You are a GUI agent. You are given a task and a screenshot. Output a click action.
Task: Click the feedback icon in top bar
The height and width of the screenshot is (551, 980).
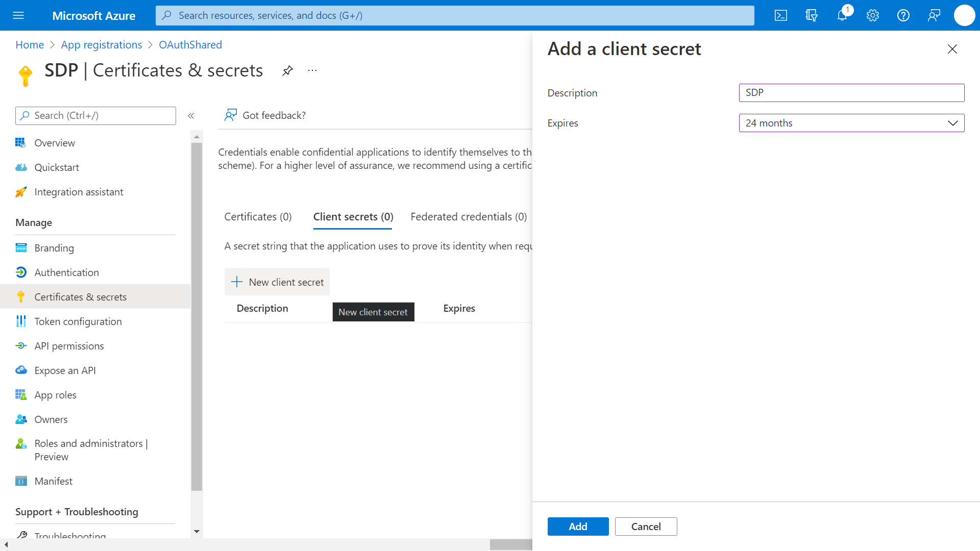point(934,15)
